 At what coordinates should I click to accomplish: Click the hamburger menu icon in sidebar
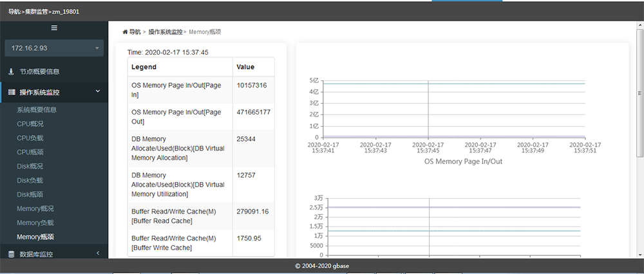click(x=54, y=28)
